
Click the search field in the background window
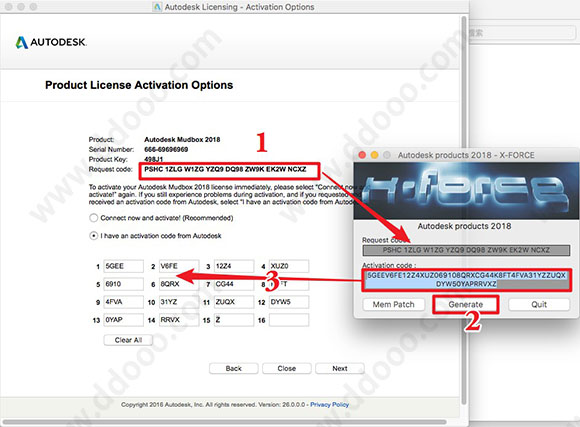(522, 33)
